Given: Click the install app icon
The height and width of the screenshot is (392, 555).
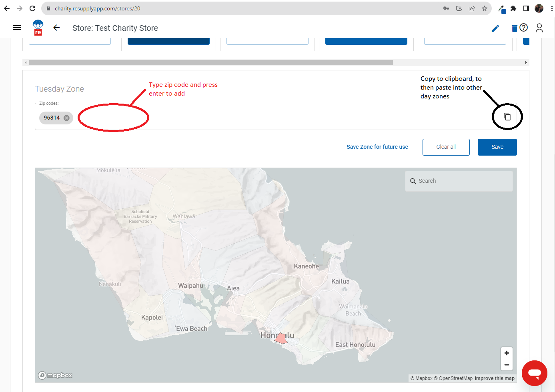Looking at the screenshot, I should coord(459,8).
